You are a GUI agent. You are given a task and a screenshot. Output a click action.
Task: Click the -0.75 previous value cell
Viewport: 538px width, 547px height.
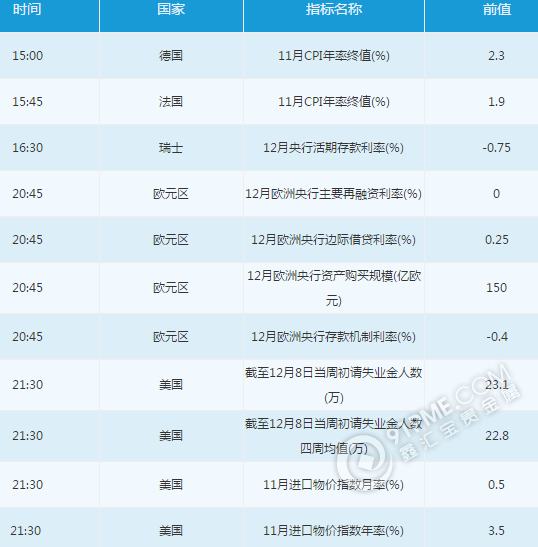pos(496,148)
